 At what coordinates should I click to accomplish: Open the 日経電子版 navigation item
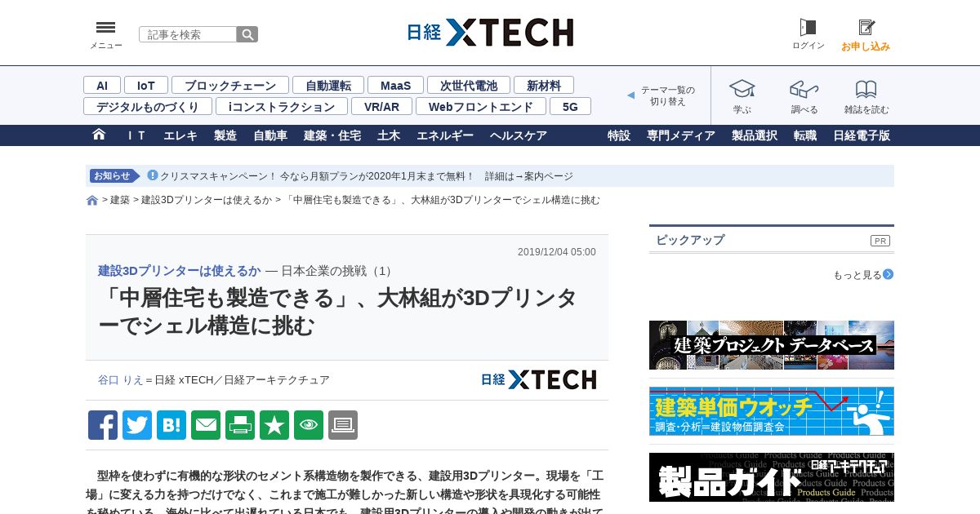tap(862, 135)
